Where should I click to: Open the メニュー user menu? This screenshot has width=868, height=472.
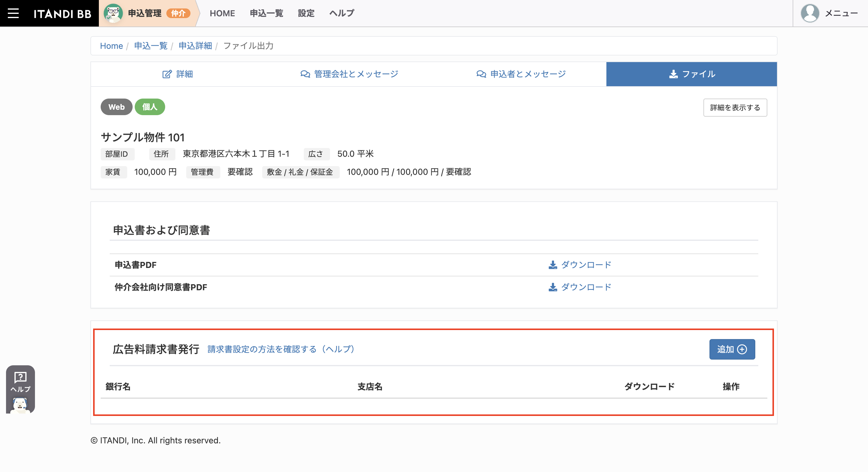point(841,13)
